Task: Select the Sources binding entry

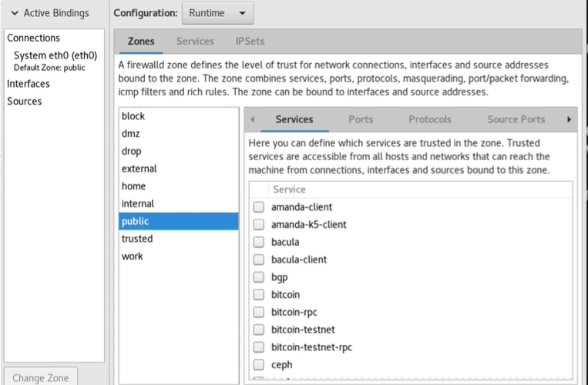Action: point(25,101)
